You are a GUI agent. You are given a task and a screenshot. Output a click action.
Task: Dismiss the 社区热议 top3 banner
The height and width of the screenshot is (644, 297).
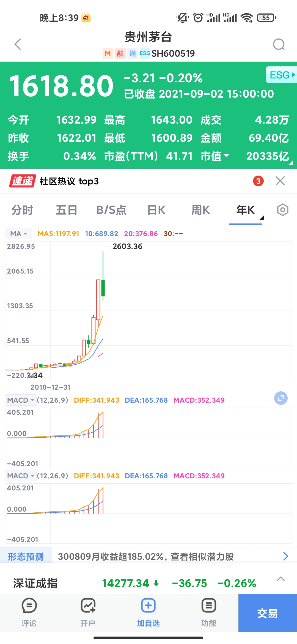(x=280, y=181)
